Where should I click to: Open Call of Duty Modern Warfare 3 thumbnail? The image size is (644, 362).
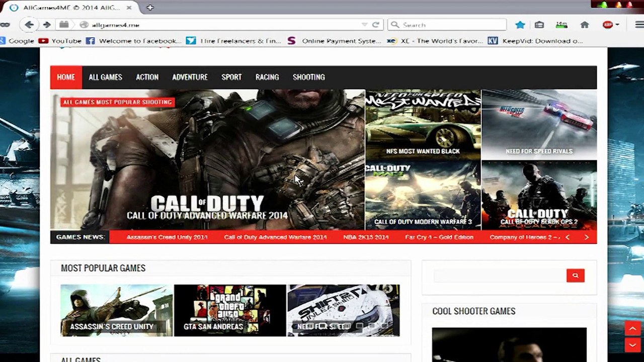tap(423, 195)
